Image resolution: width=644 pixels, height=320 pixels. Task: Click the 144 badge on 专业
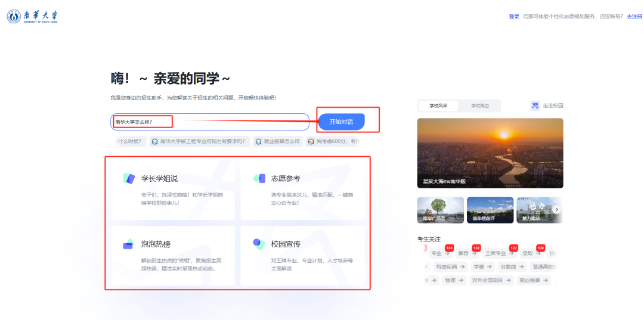point(449,248)
